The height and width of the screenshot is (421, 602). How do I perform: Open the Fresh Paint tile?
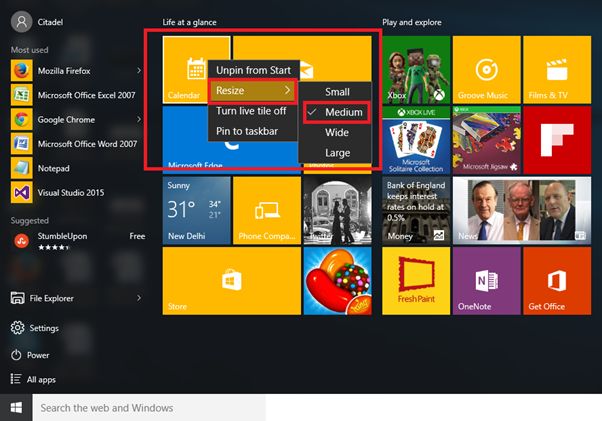point(416,281)
